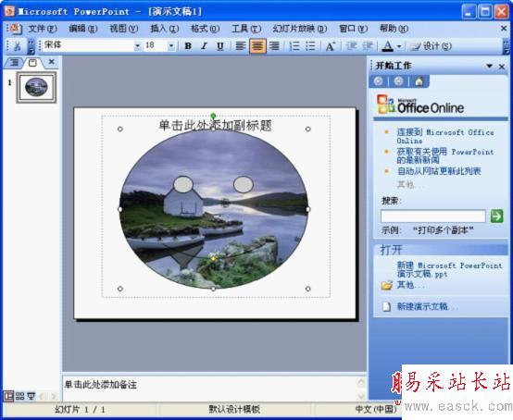Open the 工具 (Tools) menu
Viewport: 513px width, 420px height.
246,29
